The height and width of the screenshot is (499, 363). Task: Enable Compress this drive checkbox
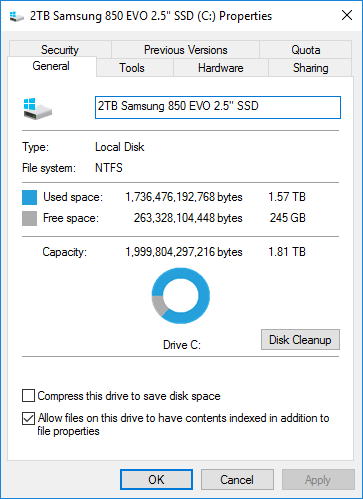pyautogui.click(x=28, y=396)
